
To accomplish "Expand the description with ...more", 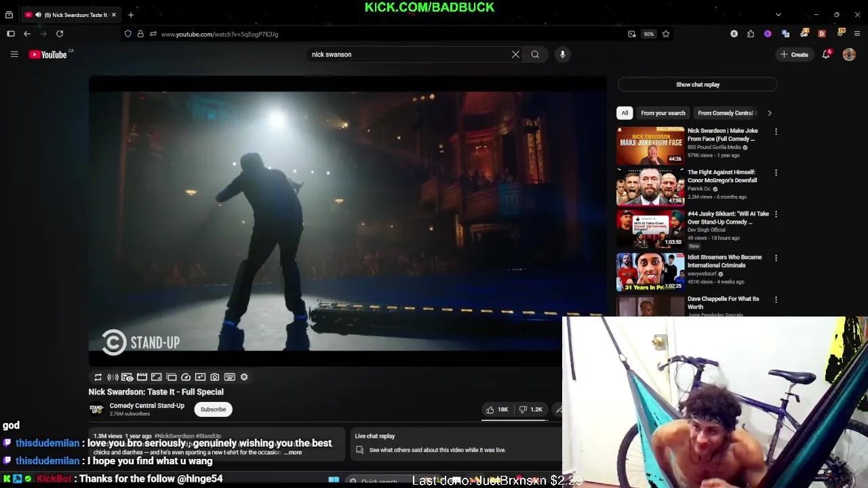I will pyautogui.click(x=293, y=452).
